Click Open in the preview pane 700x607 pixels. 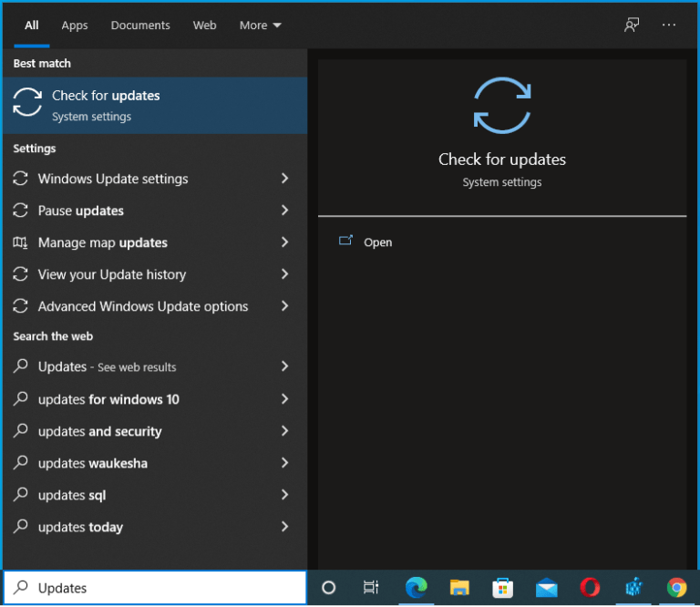click(377, 242)
